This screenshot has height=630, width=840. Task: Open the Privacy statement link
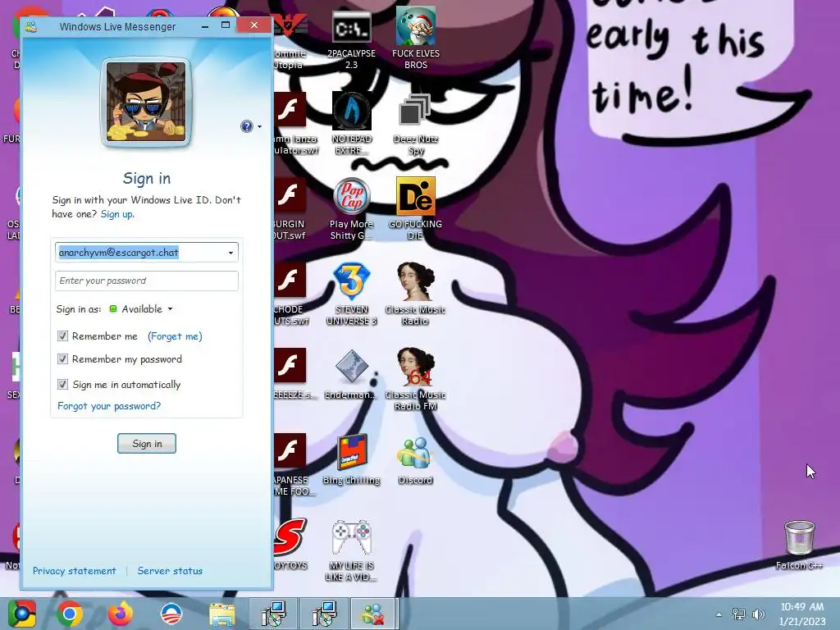[74, 571]
